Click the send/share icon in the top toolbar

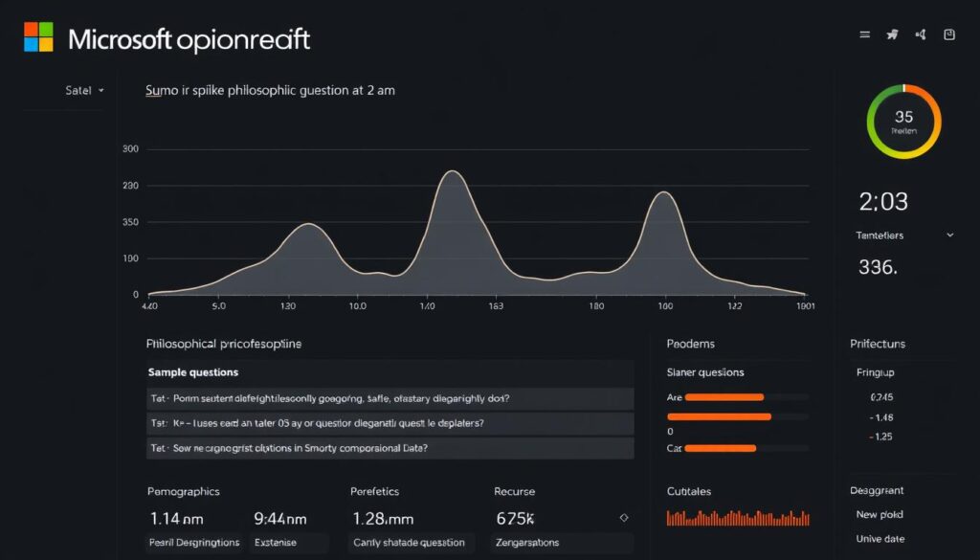pos(891,33)
